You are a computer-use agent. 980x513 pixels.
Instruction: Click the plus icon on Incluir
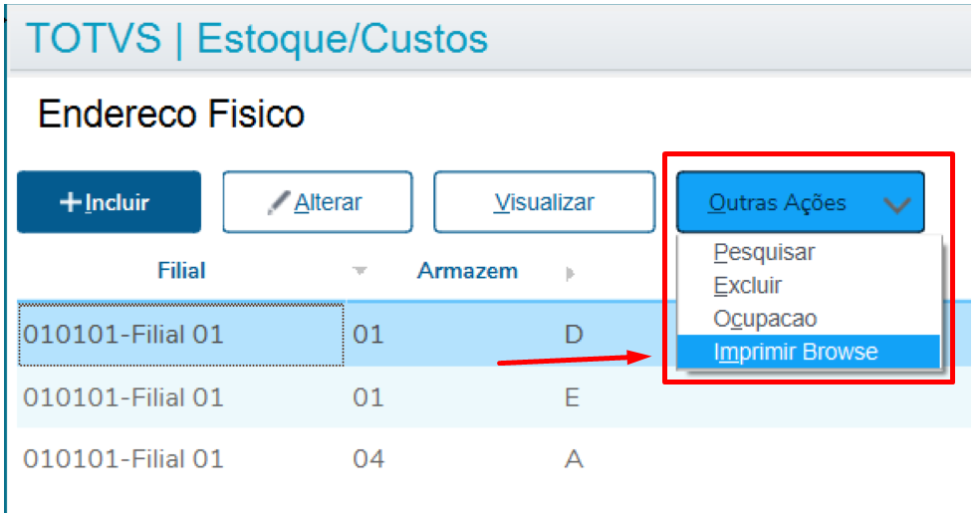[70, 202]
